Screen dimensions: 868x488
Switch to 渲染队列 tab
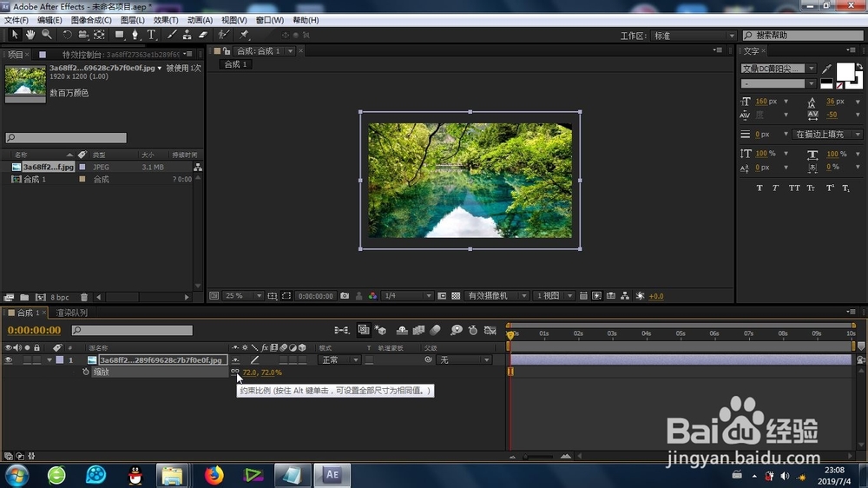click(72, 313)
